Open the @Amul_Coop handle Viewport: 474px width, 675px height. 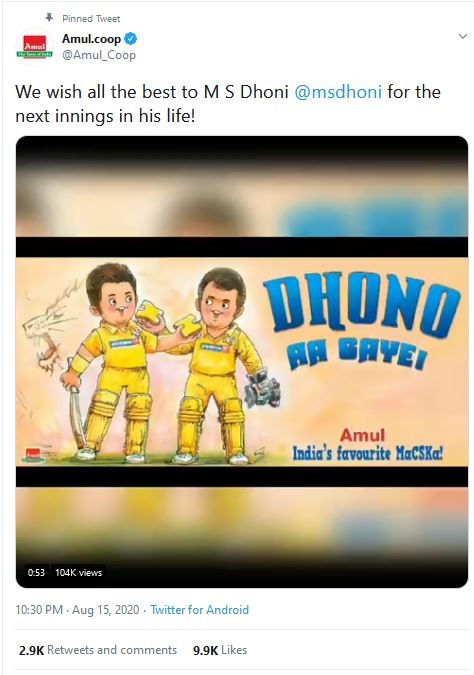(x=99, y=55)
